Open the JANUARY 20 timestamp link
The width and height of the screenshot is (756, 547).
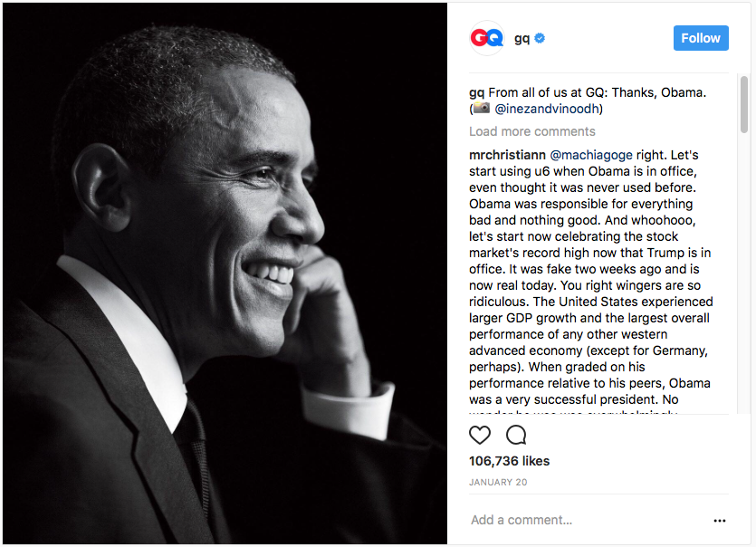(x=498, y=482)
